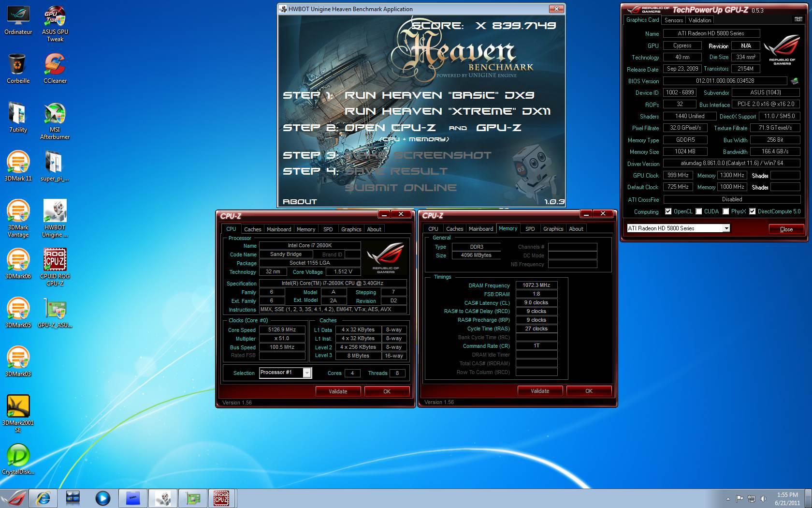Click the BIOS save chip icon in GPU-Z
The height and width of the screenshot is (508, 812).
pyautogui.click(x=794, y=81)
